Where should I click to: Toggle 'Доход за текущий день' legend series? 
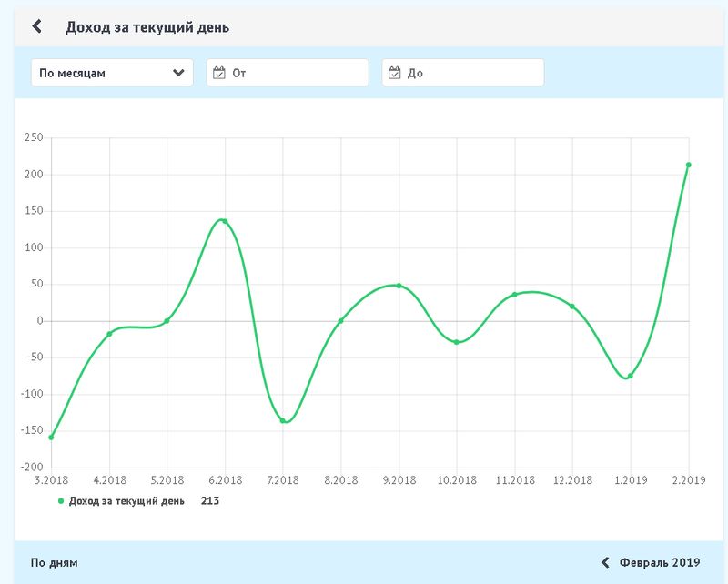(126, 500)
